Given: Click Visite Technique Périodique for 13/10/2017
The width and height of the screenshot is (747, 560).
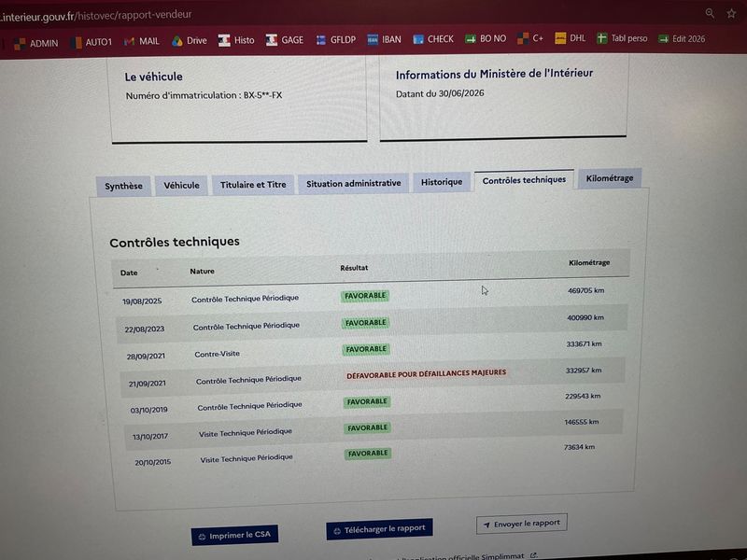Looking at the screenshot, I should click(246, 432).
